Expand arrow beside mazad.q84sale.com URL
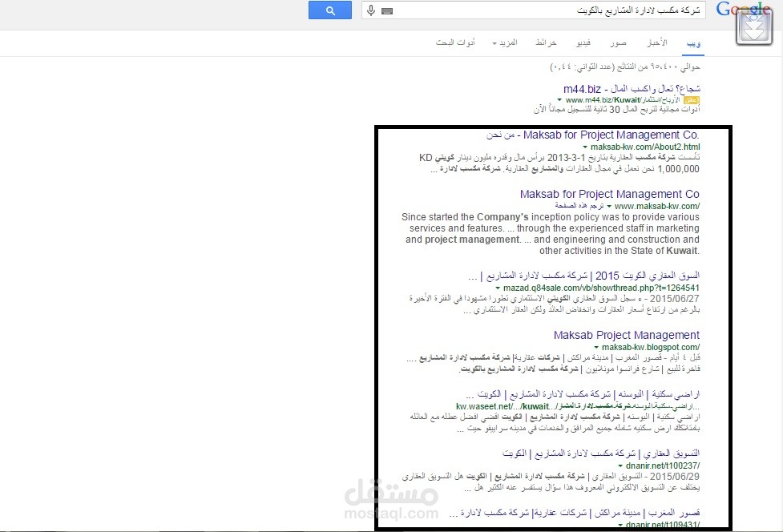The width and height of the screenshot is (783, 532). pyautogui.click(x=498, y=288)
